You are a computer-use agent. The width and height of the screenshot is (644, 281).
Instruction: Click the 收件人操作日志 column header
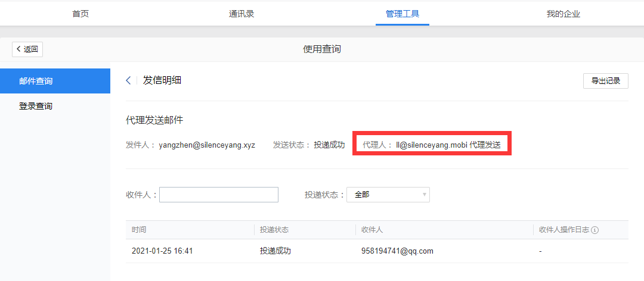coord(563,230)
